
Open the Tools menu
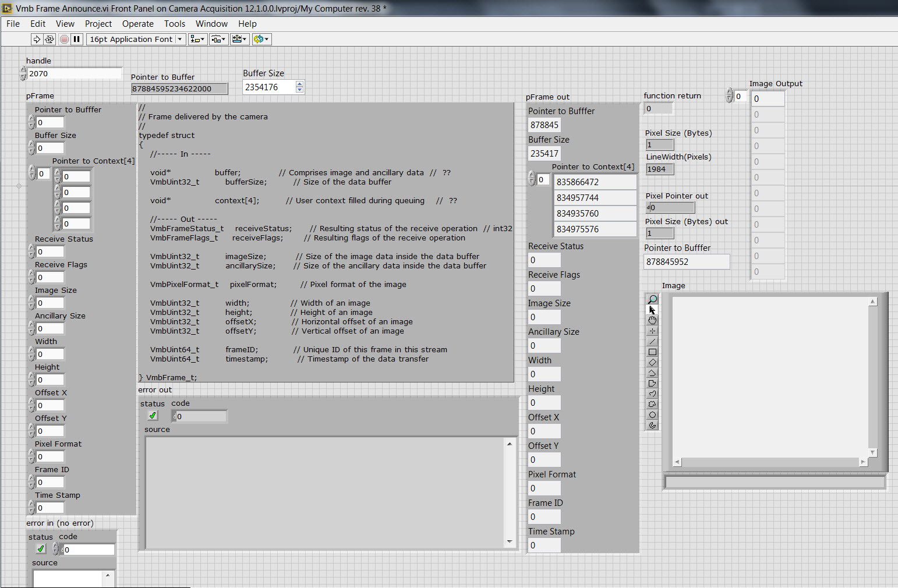pyautogui.click(x=175, y=24)
